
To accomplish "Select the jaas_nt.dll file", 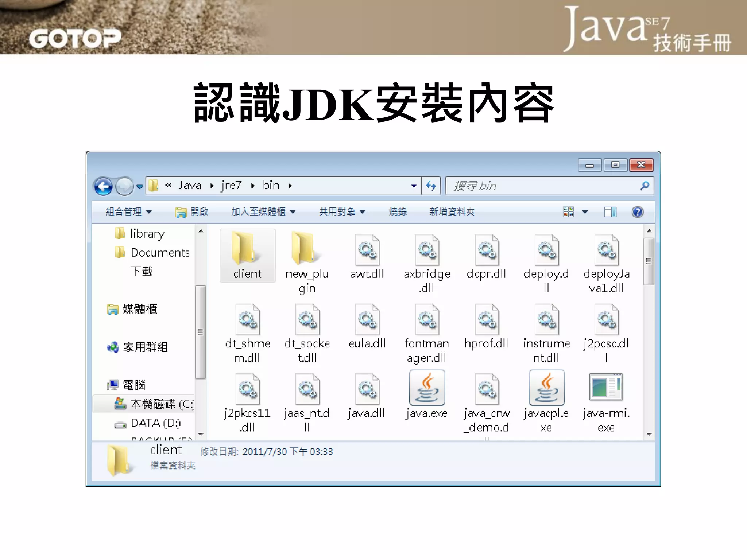I will [x=307, y=402].
